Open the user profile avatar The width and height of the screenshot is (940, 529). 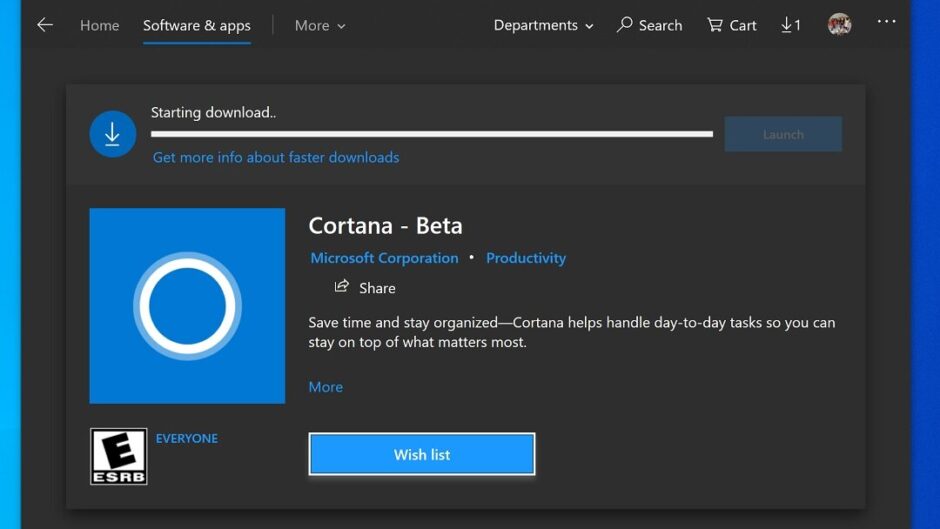(839, 25)
